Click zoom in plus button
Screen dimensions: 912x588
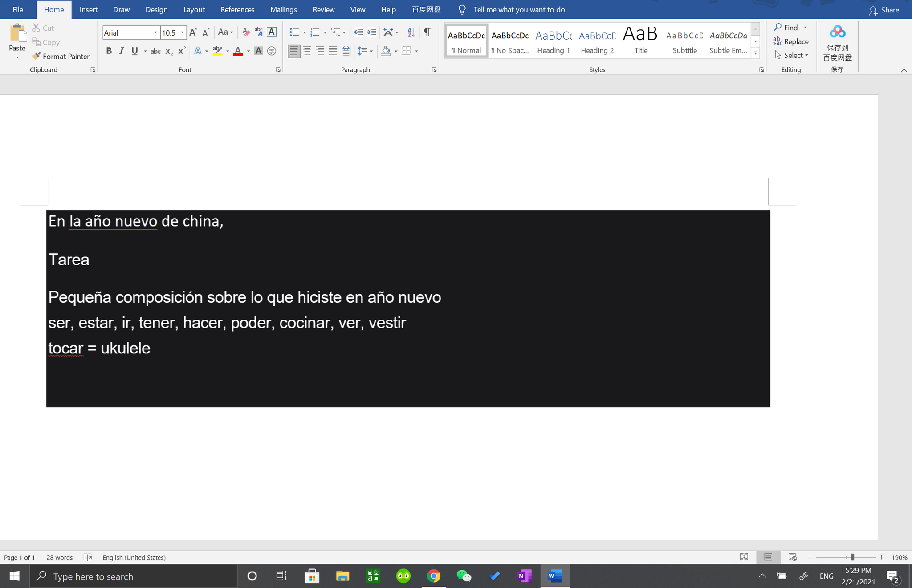click(881, 557)
